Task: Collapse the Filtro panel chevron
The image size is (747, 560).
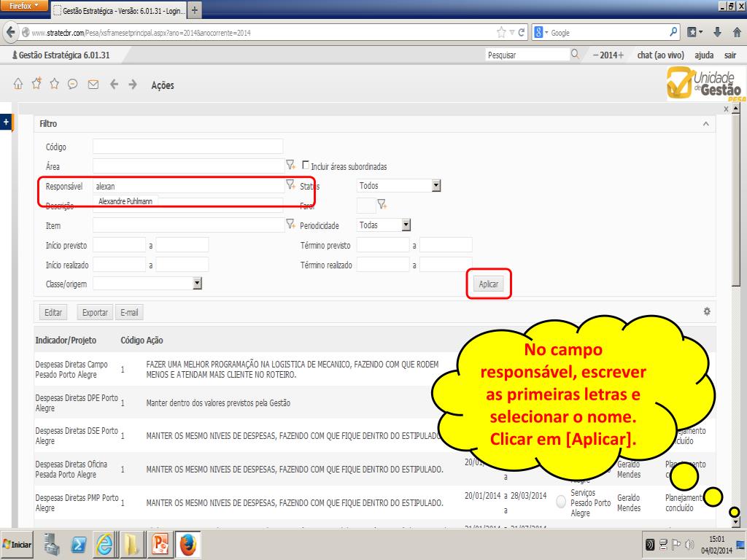Action: point(706,124)
